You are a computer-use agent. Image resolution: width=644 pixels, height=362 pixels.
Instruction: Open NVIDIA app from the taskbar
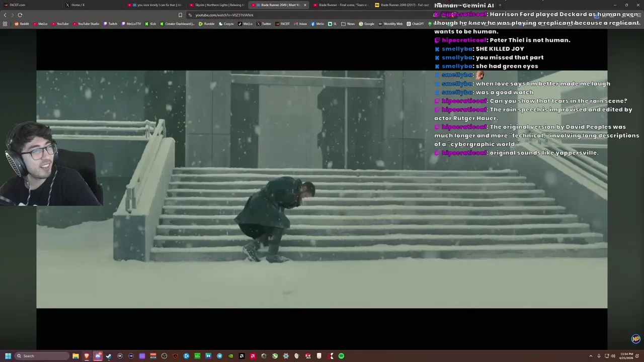(230, 356)
